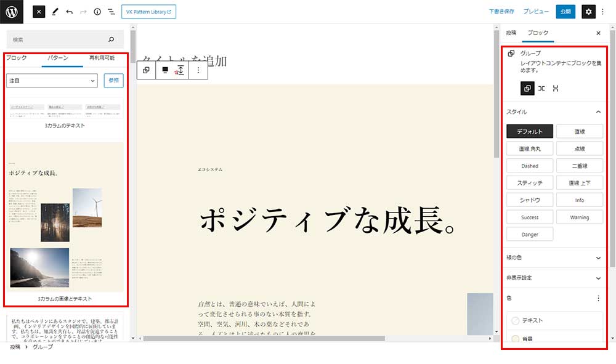Click the search magnifier icon in inserter

point(111,39)
